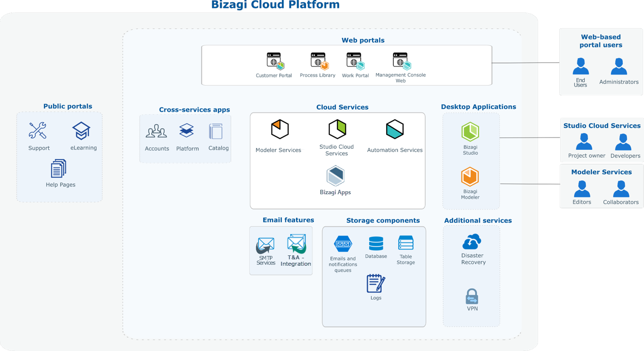The height and width of the screenshot is (351, 644).
Task: Click the Studio Cloud Services hexagon icon
Action: pyautogui.click(x=338, y=129)
